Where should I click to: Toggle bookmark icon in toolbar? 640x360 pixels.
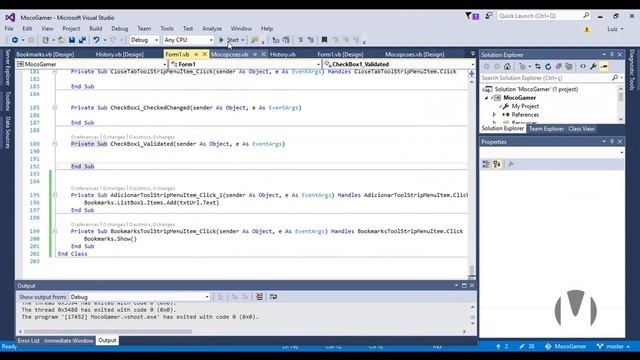[324, 40]
